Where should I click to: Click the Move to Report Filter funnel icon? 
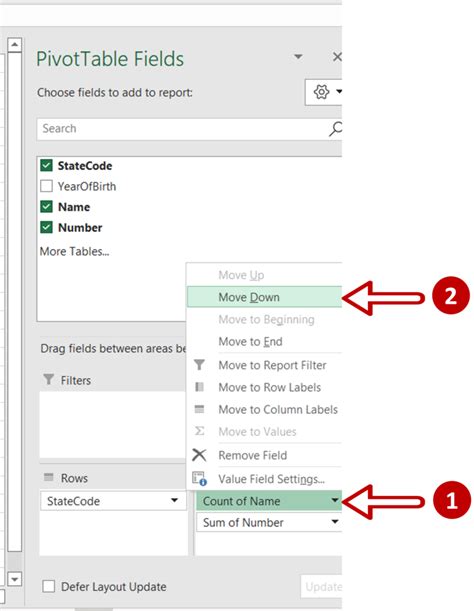click(x=199, y=365)
